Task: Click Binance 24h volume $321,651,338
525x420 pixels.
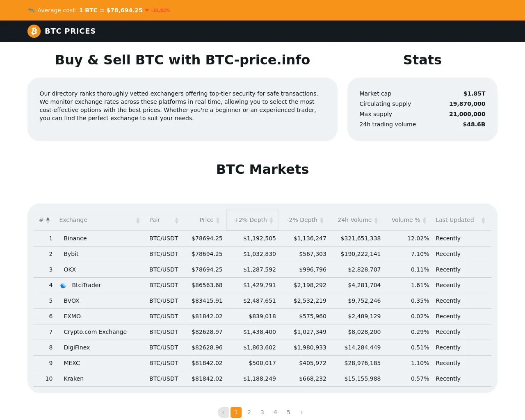Action: [x=361, y=238]
